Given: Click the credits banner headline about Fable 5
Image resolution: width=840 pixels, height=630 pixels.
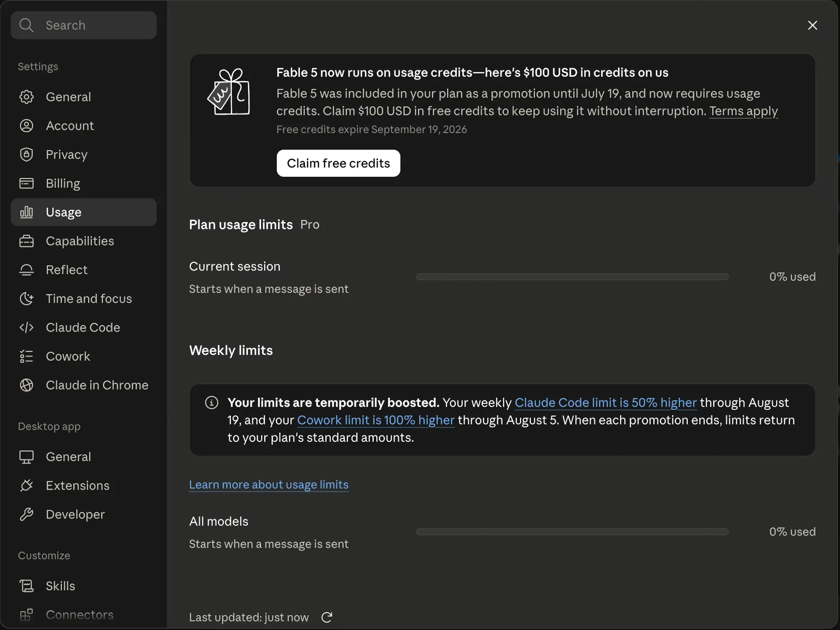Looking at the screenshot, I should [x=472, y=72].
